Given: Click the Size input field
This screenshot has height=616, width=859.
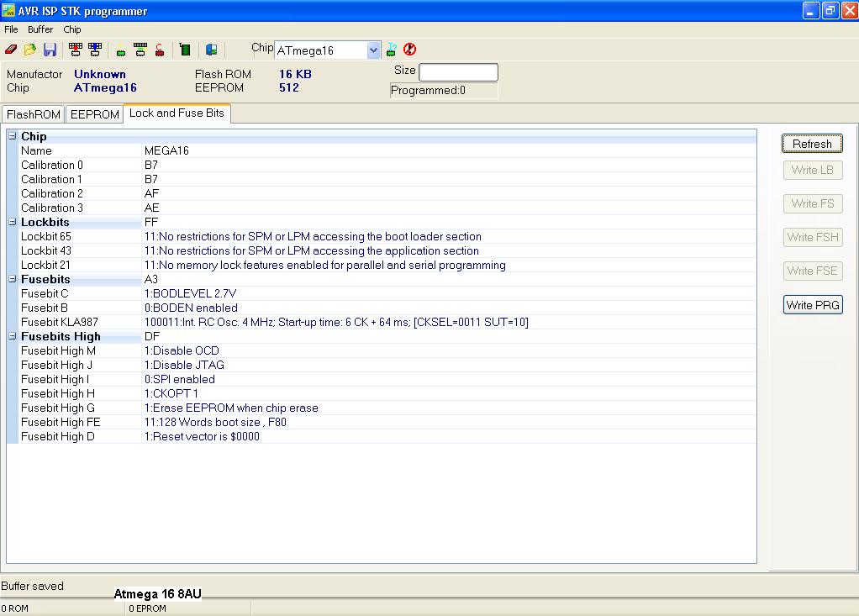Looking at the screenshot, I should tap(458, 72).
